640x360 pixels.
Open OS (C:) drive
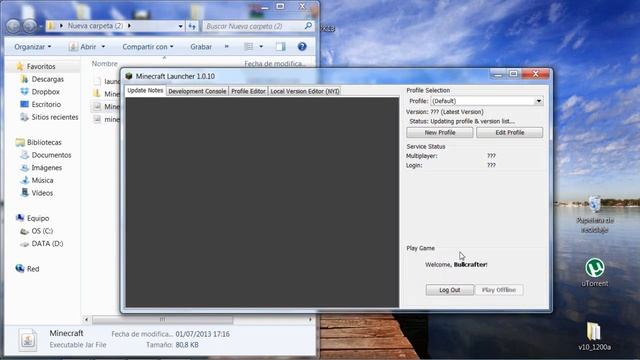(x=42, y=231)
